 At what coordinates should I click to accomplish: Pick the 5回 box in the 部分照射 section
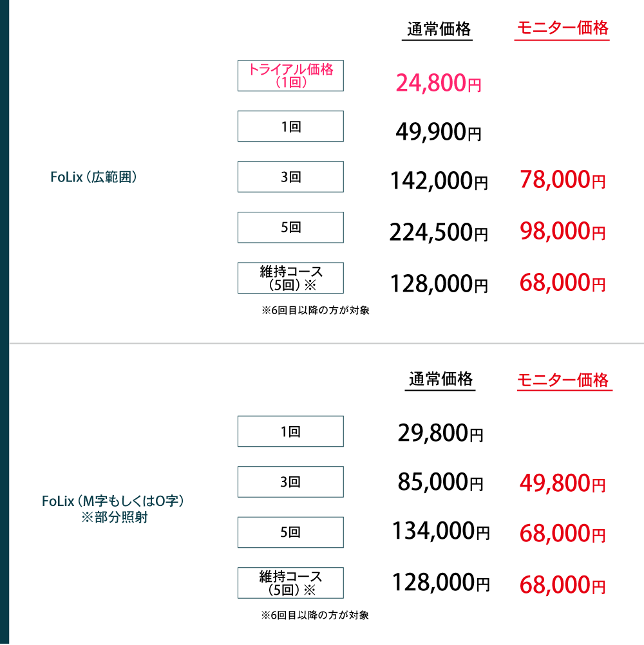tap(290, 532)
